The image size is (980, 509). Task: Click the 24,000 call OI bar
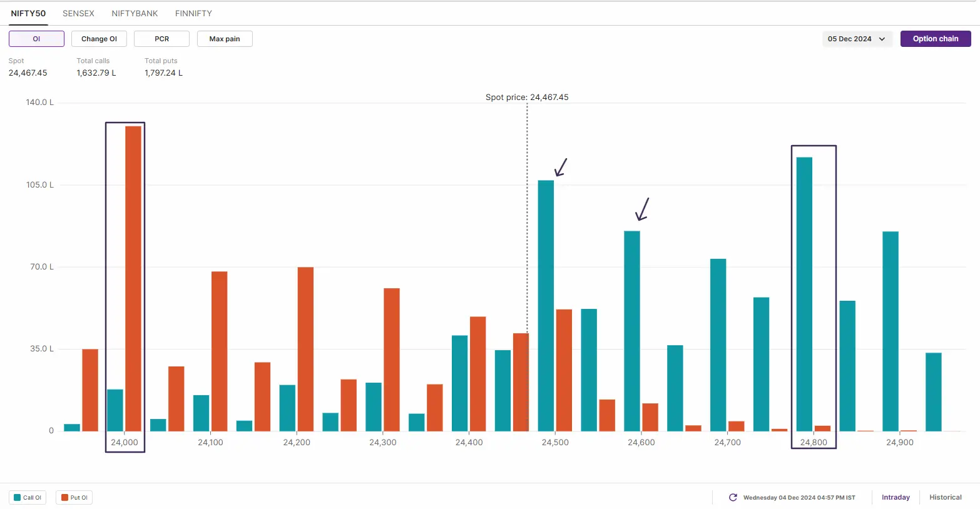point(115,410)
